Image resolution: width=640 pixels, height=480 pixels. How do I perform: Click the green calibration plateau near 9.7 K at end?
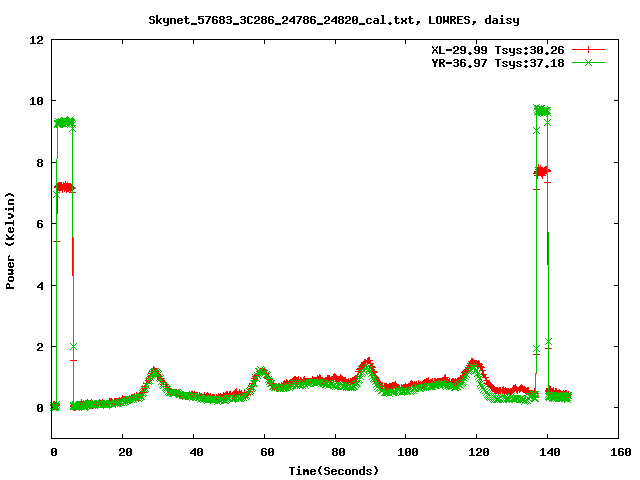pyautogui.click(x=542, y=110)
